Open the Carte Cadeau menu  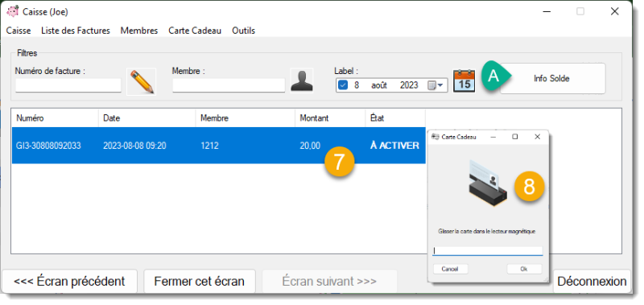click(x=195, y=31)
